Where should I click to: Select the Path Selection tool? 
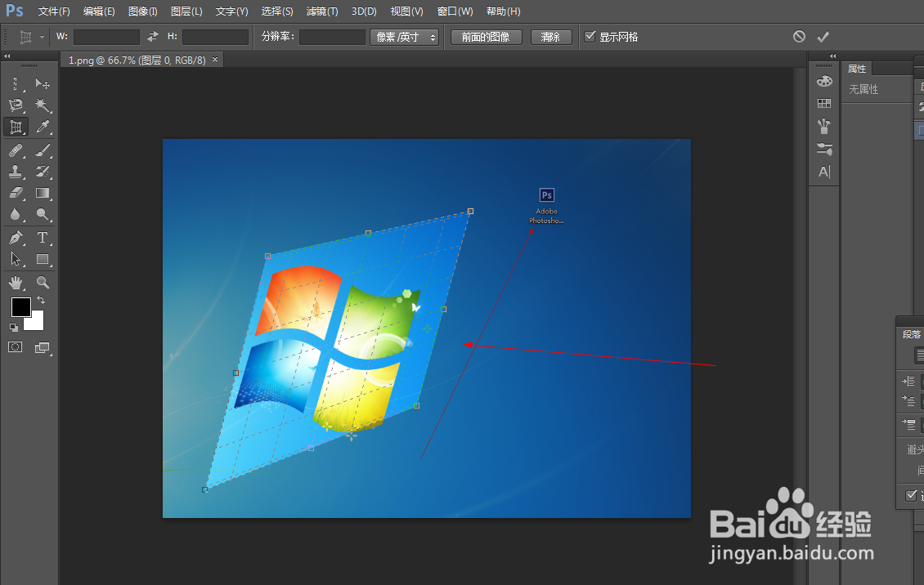[16, 259]
